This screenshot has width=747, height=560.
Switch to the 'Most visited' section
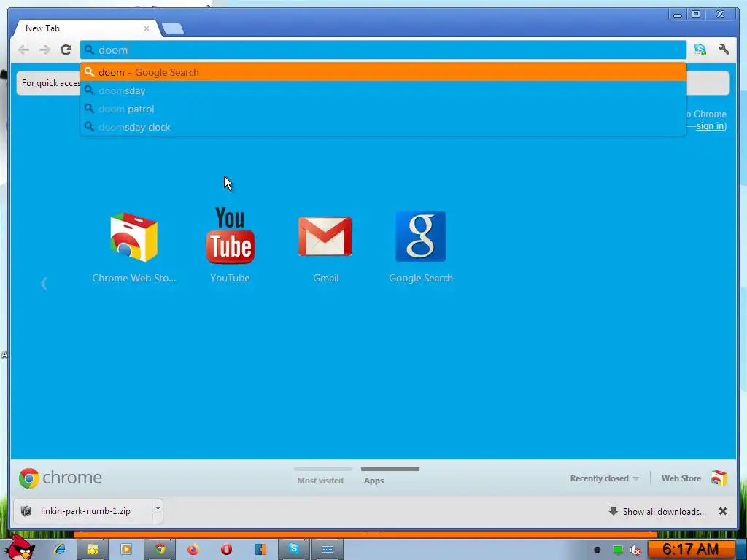click(320, 480)
